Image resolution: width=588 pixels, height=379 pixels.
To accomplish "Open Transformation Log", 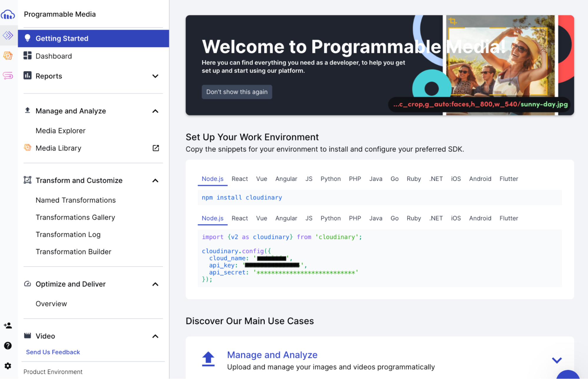I will (68, 235).
